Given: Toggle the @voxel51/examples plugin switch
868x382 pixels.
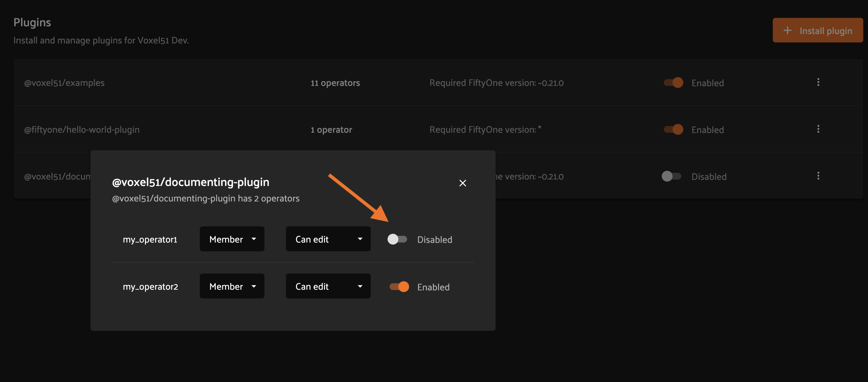Looking at the screenshot, I should click(x=673, y=83).
